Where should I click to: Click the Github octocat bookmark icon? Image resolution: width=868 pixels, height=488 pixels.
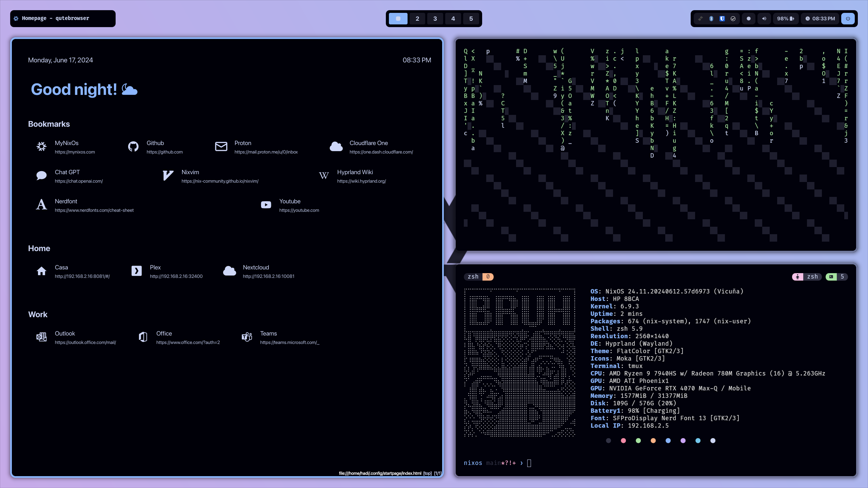click(133, 146)
